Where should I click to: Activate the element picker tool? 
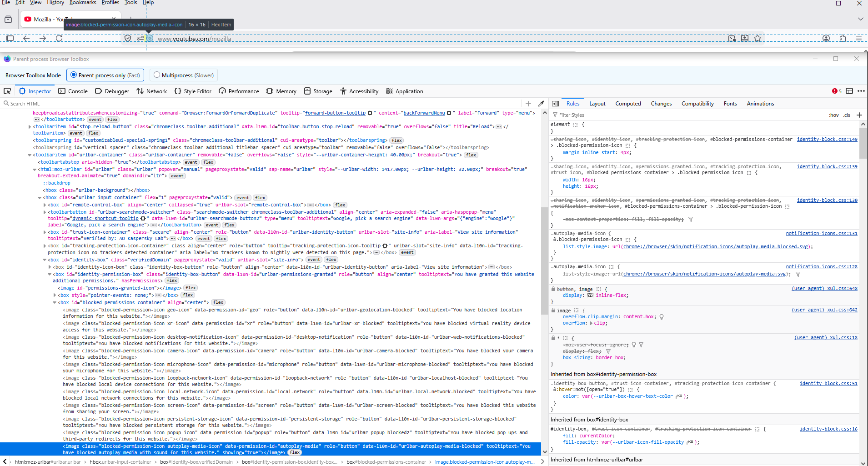7,91
